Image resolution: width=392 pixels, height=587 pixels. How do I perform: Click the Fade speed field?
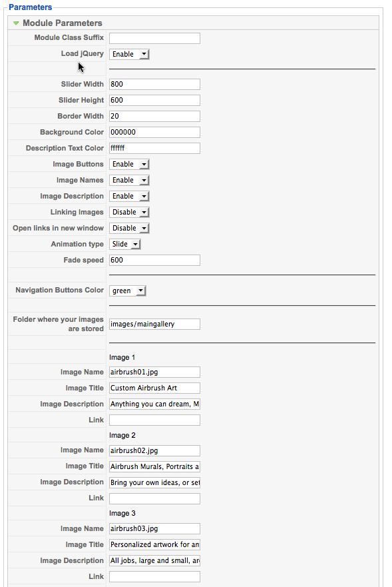point(154,260)
